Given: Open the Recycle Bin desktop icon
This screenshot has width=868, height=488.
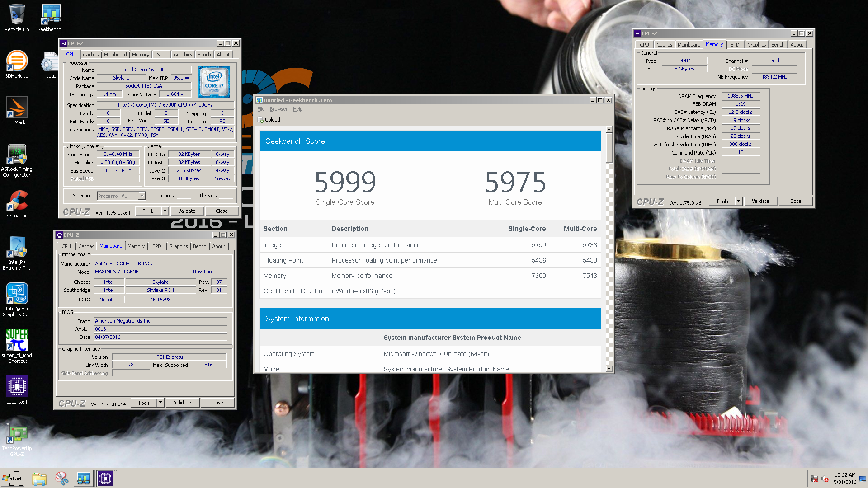Looking at the screenshot, I should coord(17,18).
